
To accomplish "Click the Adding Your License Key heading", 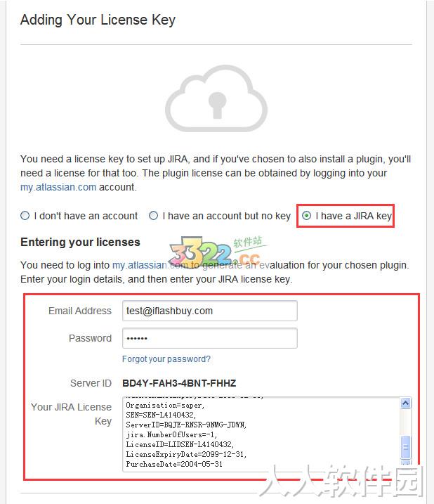I will click(x=98, y=20).
